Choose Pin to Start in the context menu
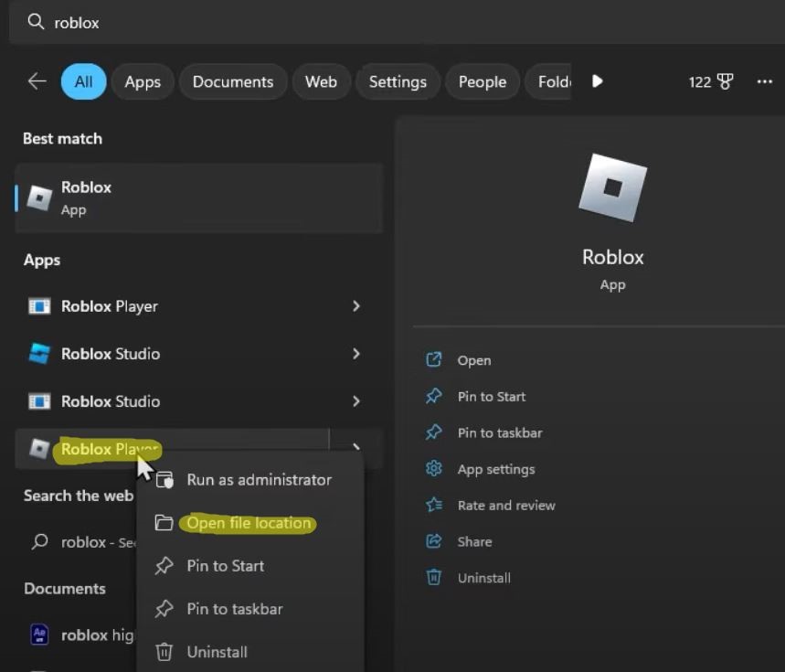 coord(249,566)
